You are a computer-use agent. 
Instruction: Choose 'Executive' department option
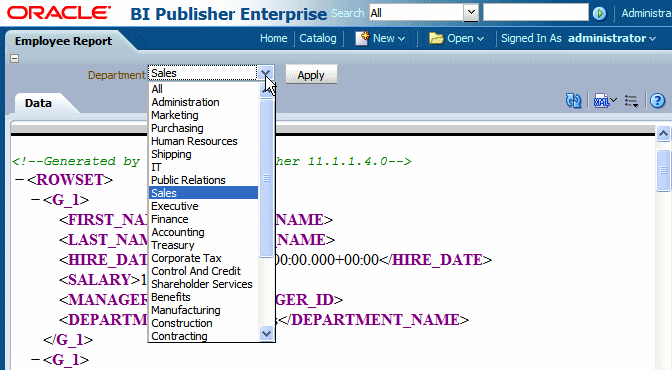[204, 206]
